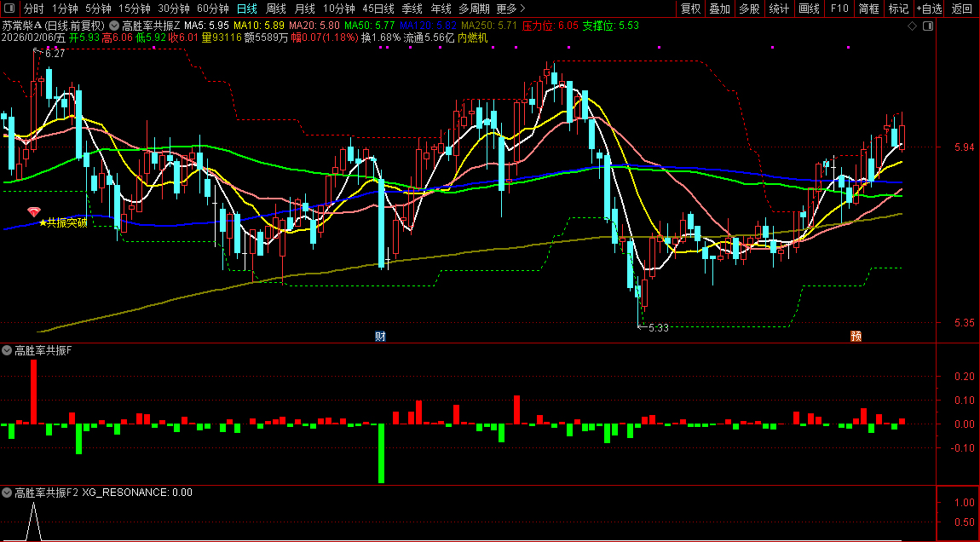Click the 换1.68% turnover value
Screen dimensions: 980x542
click(x=381, y=38)
